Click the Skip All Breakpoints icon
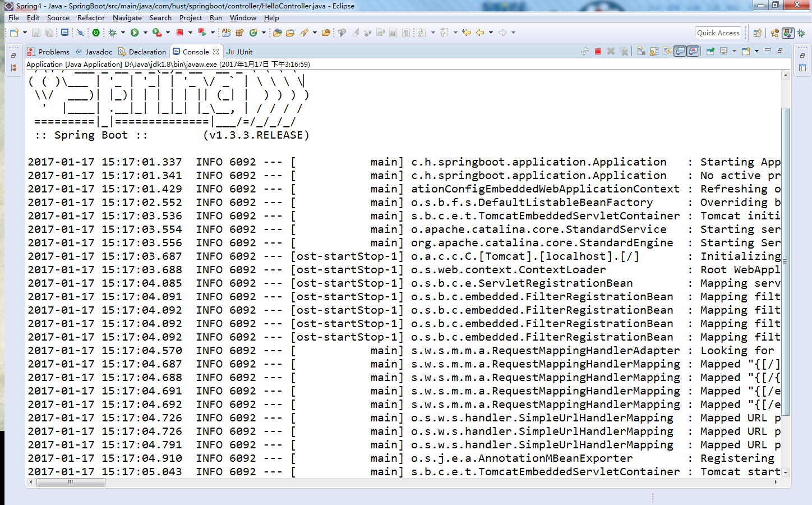The image size is (812, 505). 80,33
